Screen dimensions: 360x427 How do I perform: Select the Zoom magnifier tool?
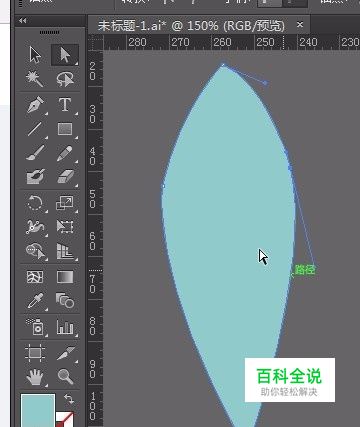pyautogui.click(x=65, y=377)
